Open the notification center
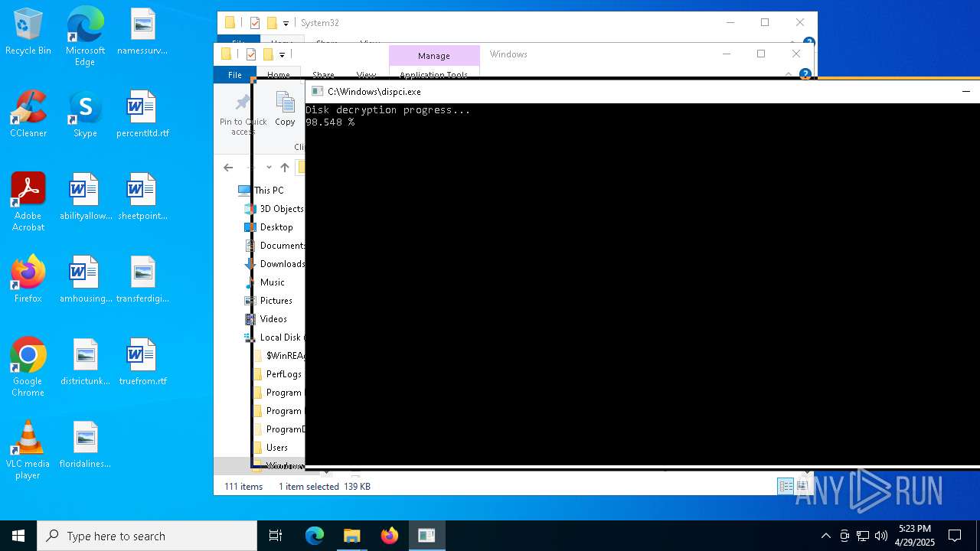980x551 pixels. (955, 536)
